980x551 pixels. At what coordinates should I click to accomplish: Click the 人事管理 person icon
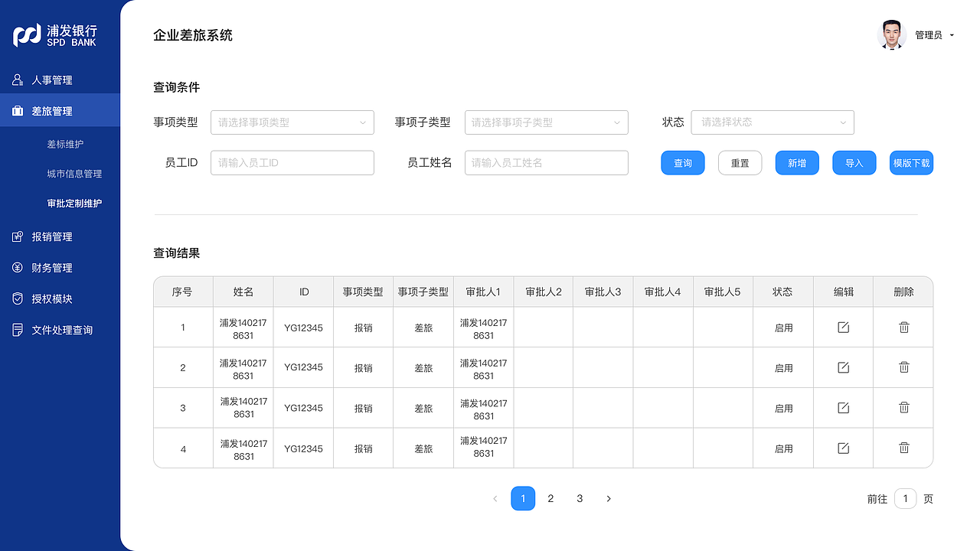point(18,80)
